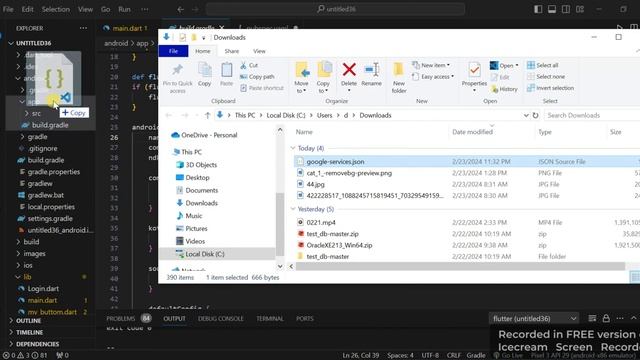Switch to PROBLEMS panel tab
This screenshot has height=360, width=640.
point(120,318)
